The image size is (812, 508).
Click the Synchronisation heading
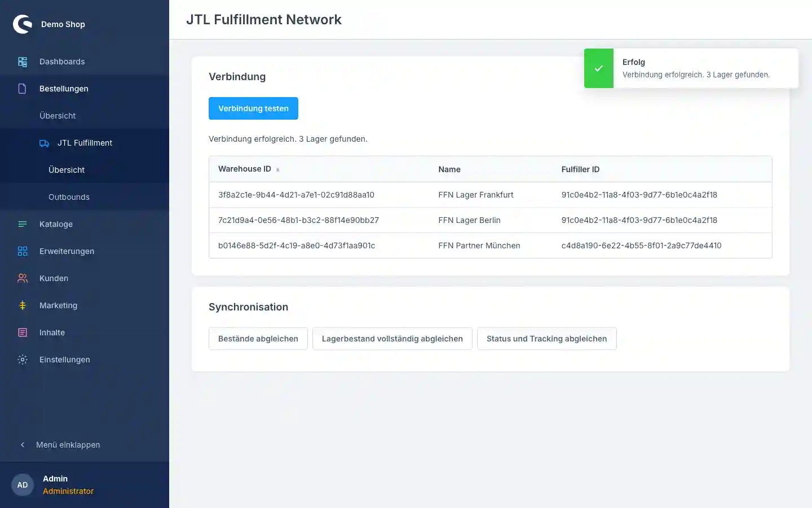tap(248, 307)
